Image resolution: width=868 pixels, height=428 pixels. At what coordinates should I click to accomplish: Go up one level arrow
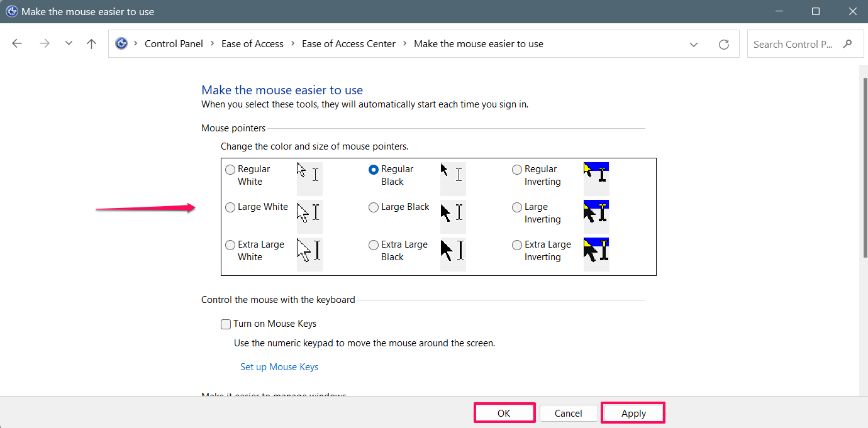click(92, 44)
